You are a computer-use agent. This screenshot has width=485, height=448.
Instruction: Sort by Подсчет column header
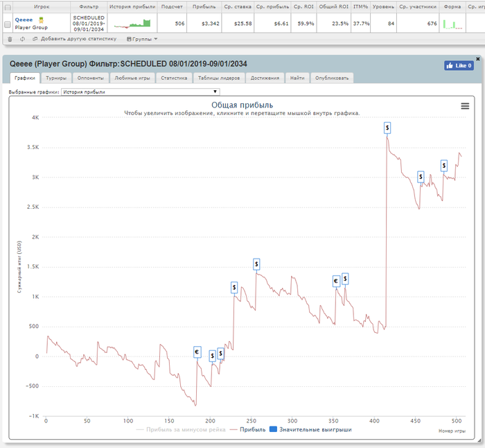click(x=172, y=6)
